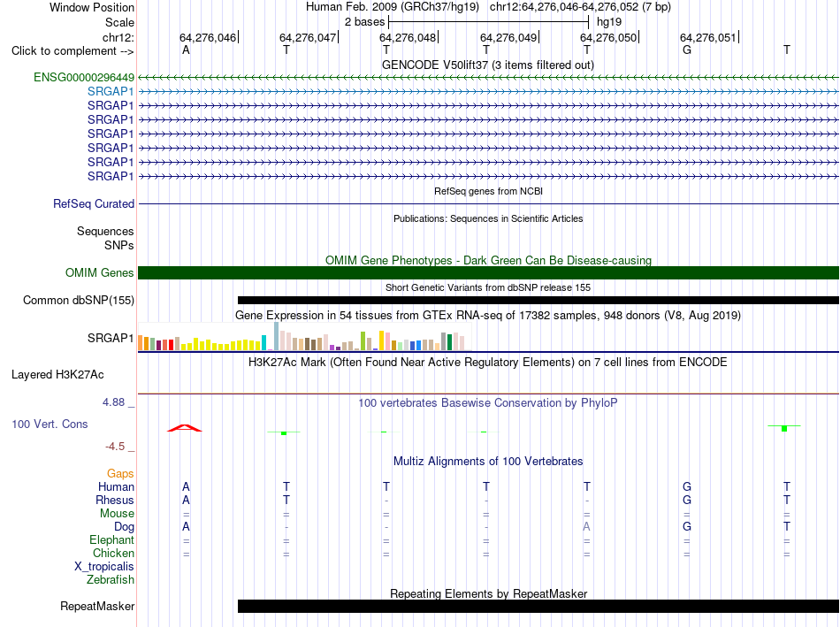Click the 'Window Position' label
Image resolution: width=840 pixels, height=627 pixels.
point(92,7)
